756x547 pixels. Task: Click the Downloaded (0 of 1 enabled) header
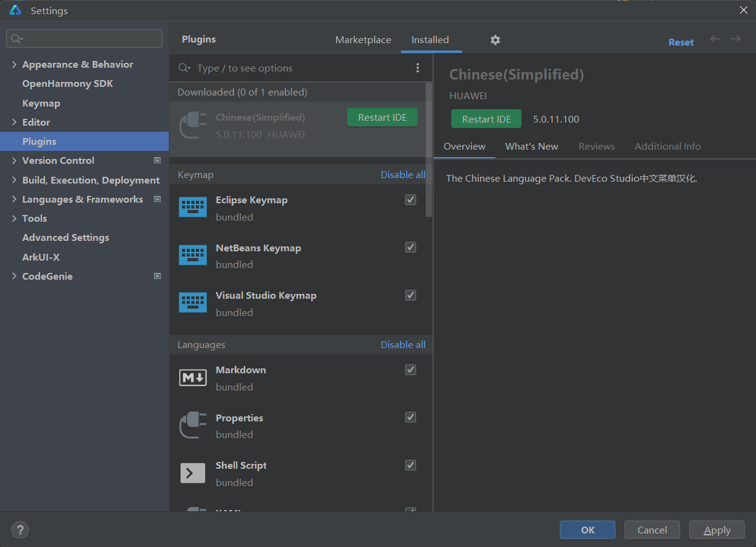[242, 92]
